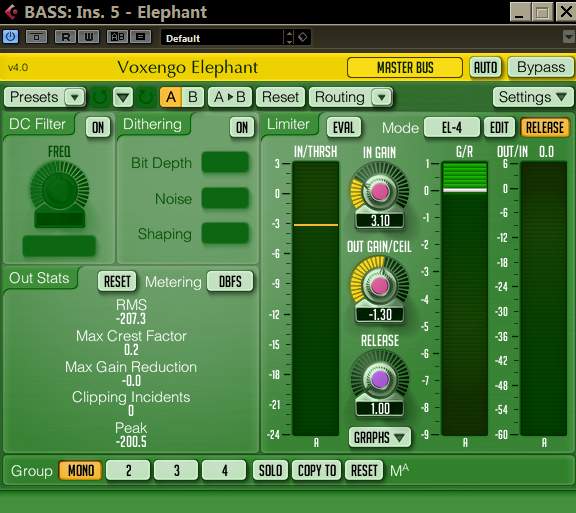Viewport: 576px width, 513px height.
Task: Copy state A to B
Action: 230,97
